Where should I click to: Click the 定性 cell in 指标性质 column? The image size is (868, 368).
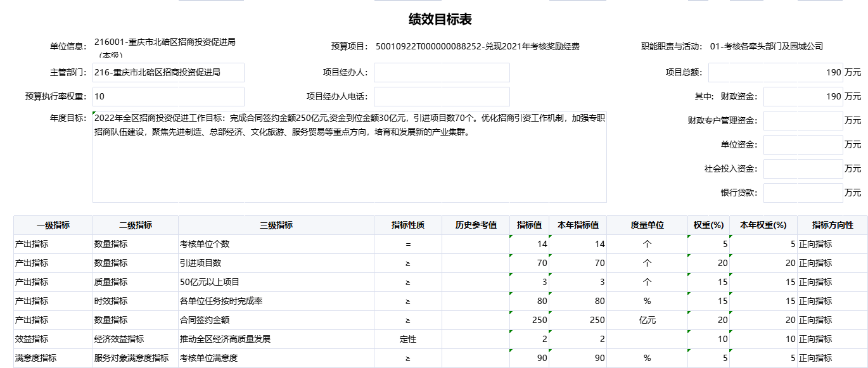407,339
